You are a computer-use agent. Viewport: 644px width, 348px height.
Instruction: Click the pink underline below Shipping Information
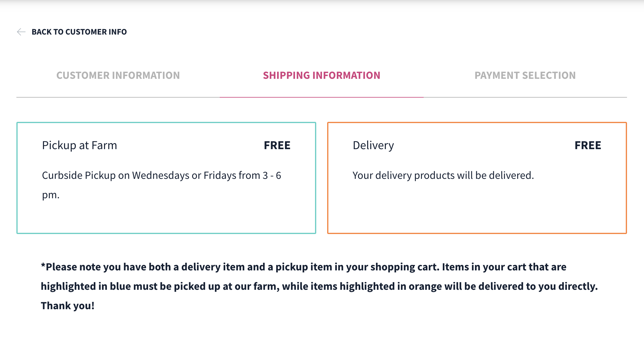pyautogui.click(x=321, y=97)
